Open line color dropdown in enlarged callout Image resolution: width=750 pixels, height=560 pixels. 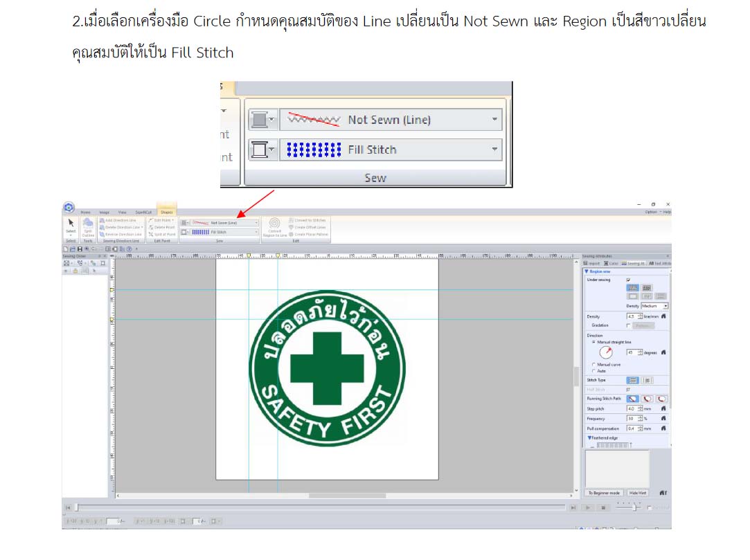(x=263, y=119)
